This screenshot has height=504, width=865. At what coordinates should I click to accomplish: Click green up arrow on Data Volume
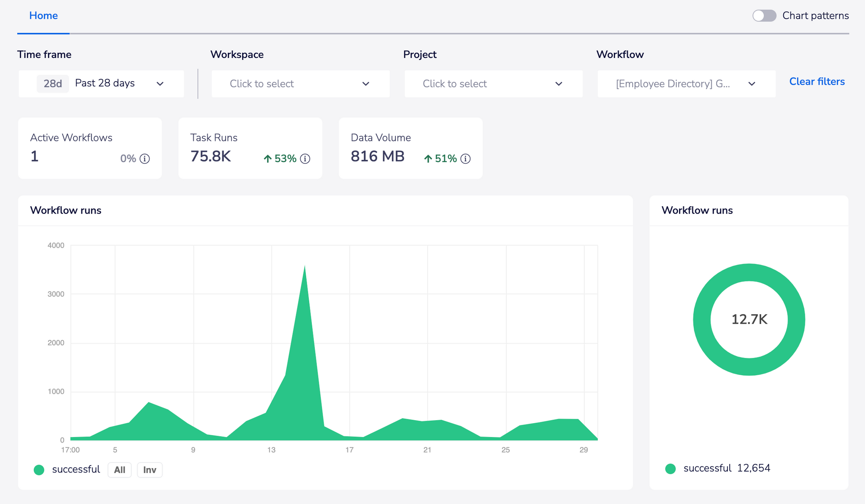[428, 159]
